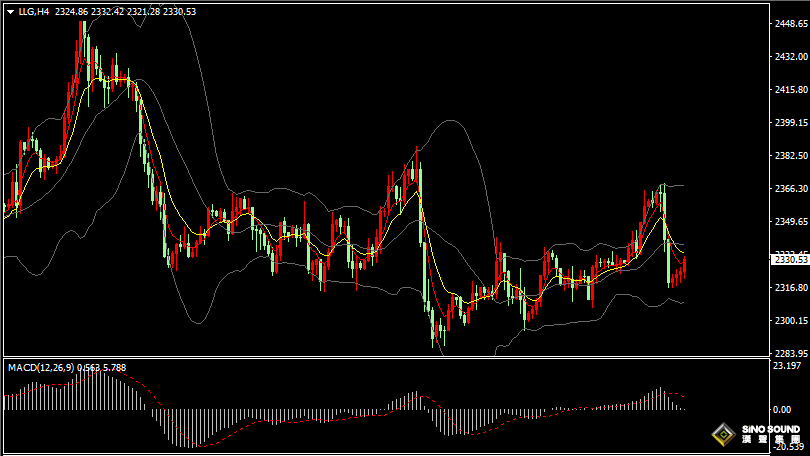Image resolution: width=810 pixels, height=456 pixels.
Task: Click the MACD scale value 23.197
Action: (787, 366)
